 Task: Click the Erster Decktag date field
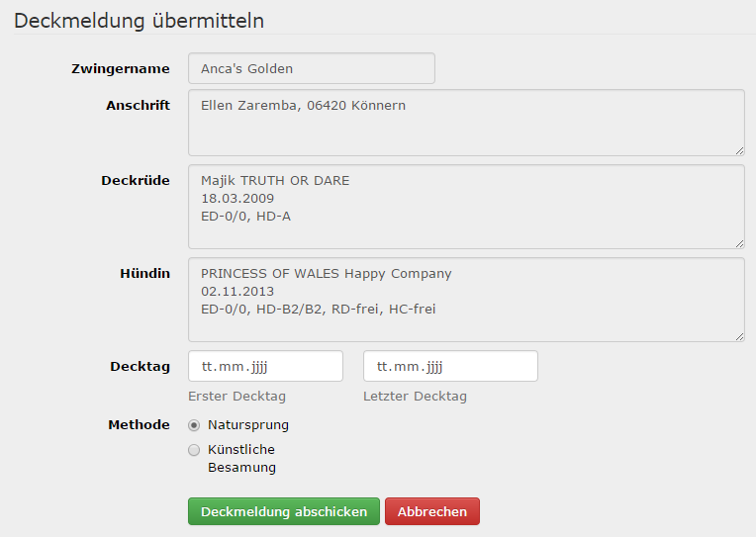point(265,366)
